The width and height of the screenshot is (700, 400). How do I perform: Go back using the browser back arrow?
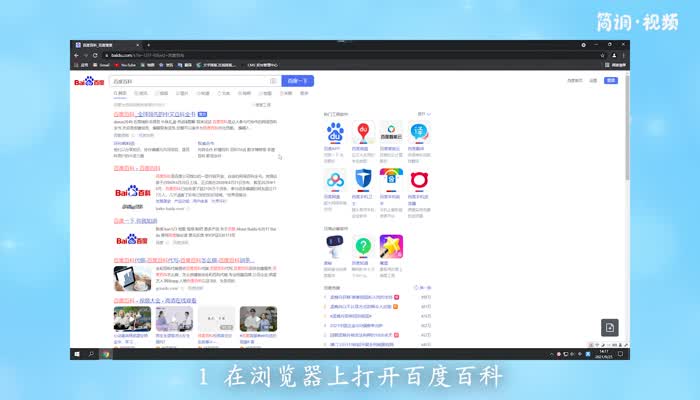click(77, 54)
